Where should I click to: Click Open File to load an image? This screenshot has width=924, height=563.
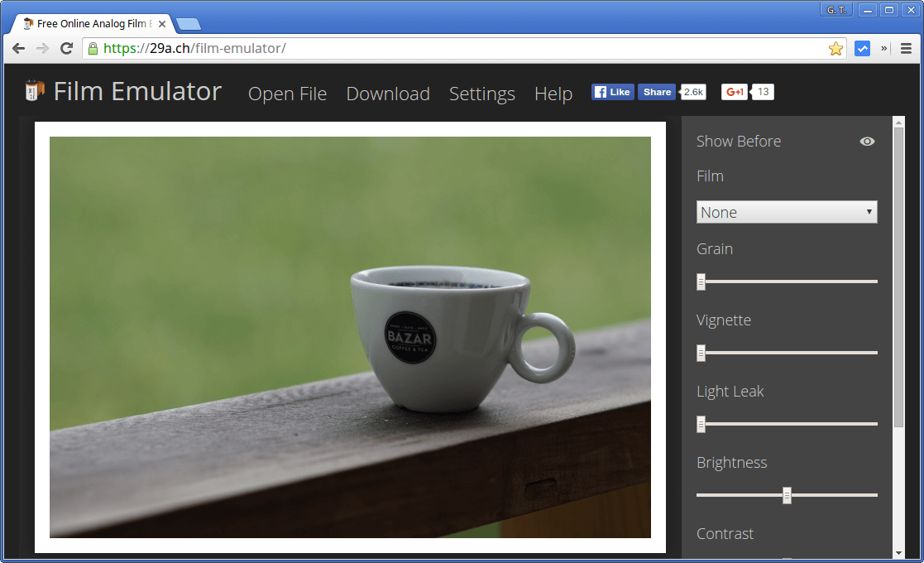(287, 94)
